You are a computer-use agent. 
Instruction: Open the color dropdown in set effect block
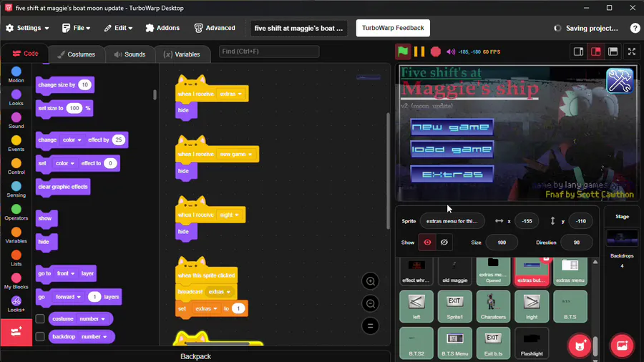point(65,163)
